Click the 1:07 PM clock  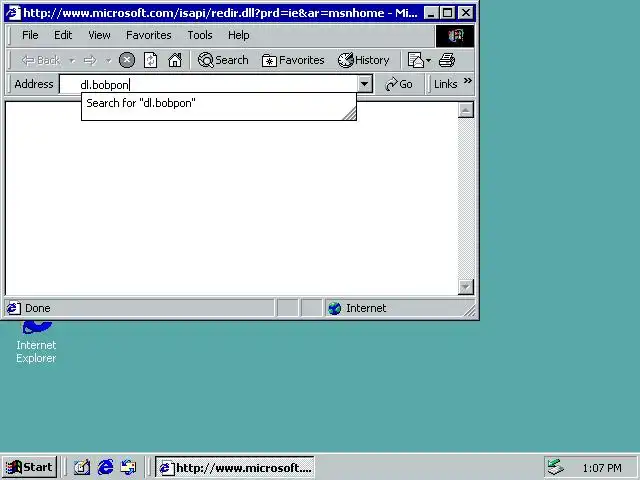pyautogui.click(x=602, y=468)
